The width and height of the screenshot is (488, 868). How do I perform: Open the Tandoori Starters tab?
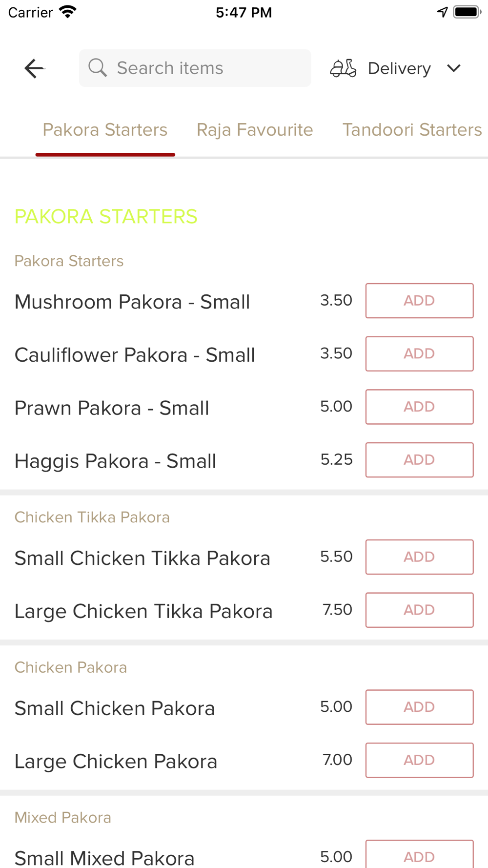coord(412,130)
